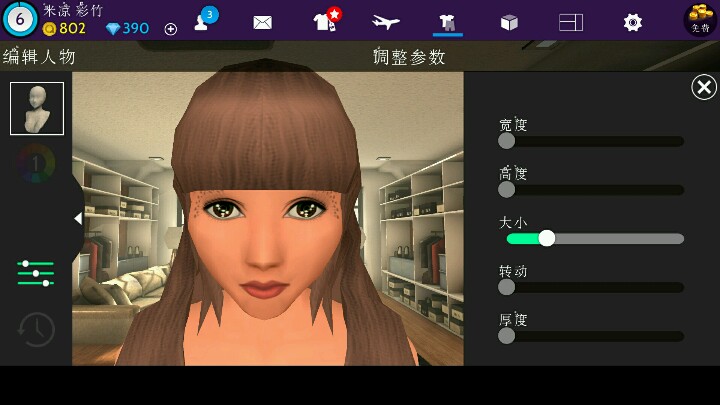Open the settings gear
The height and width of the screenshot is (405, 720).
[632, 22]
